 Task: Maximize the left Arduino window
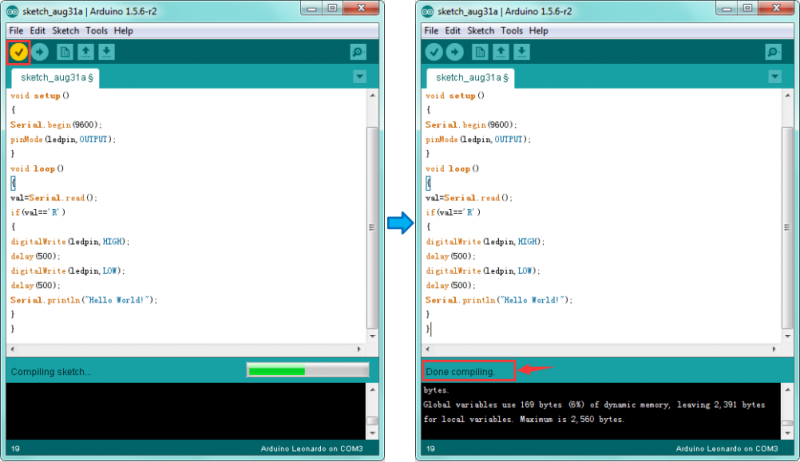point(332,8)
